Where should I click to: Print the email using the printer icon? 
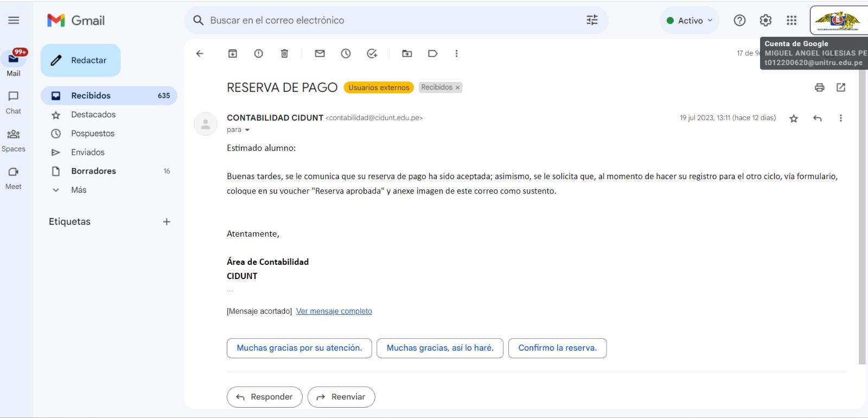pyautogui.click(x=820, y=87)
